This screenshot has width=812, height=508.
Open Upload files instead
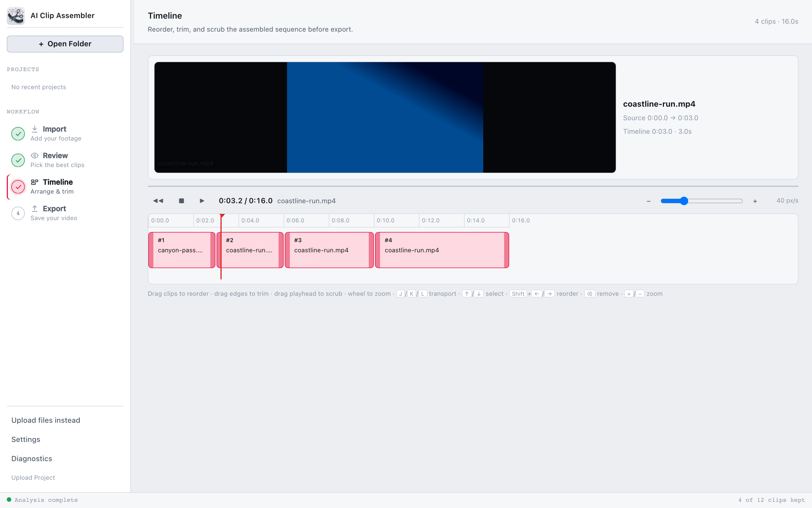click(x=46, y=420)
